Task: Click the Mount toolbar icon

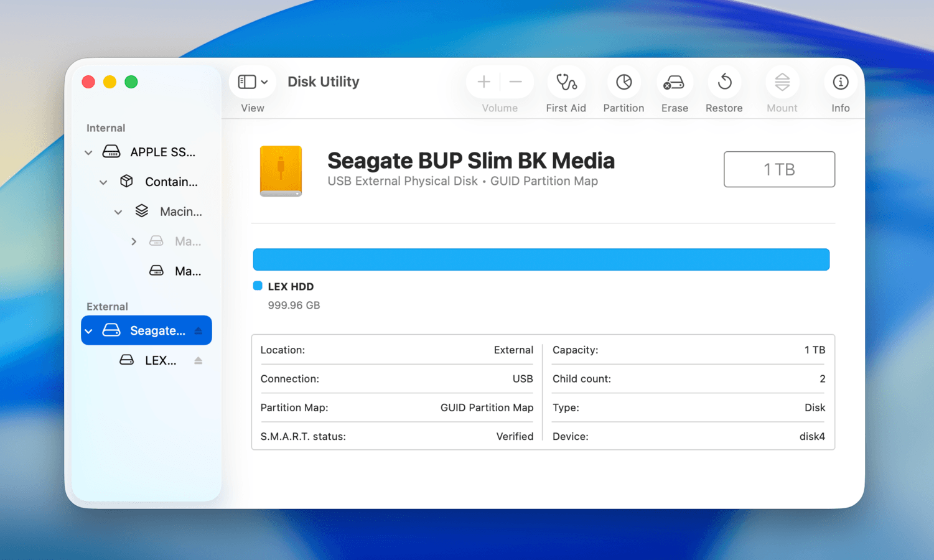Action: [782, 82]
